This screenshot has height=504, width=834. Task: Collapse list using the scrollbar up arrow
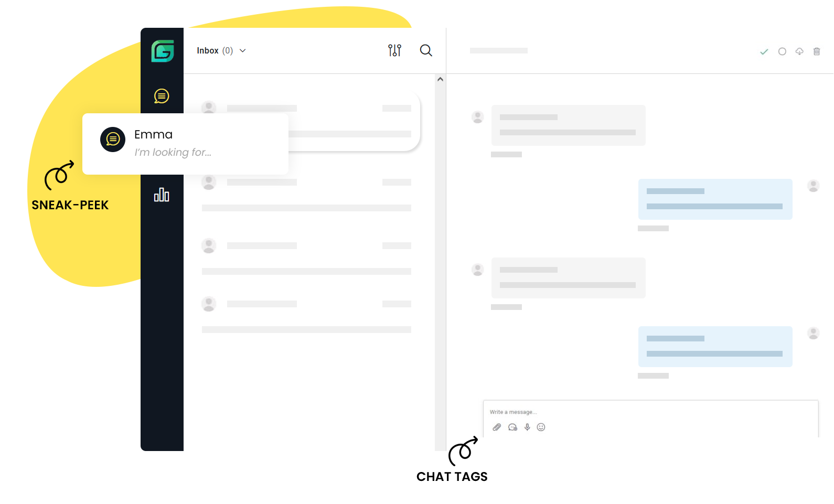tap(440, 79)
